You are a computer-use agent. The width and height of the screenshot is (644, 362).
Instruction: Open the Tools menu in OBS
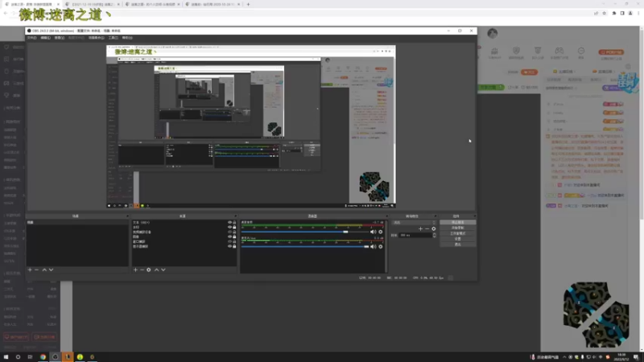(x=113, y=38)
